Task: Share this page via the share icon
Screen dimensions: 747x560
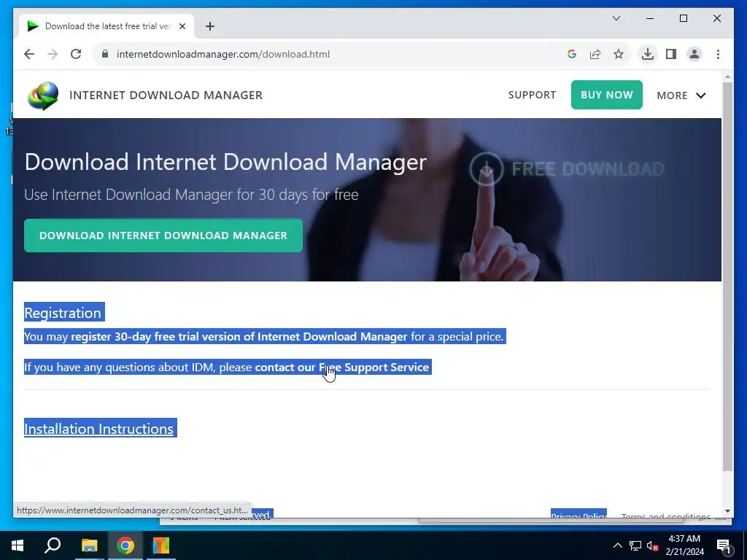Action: (595, 54)
